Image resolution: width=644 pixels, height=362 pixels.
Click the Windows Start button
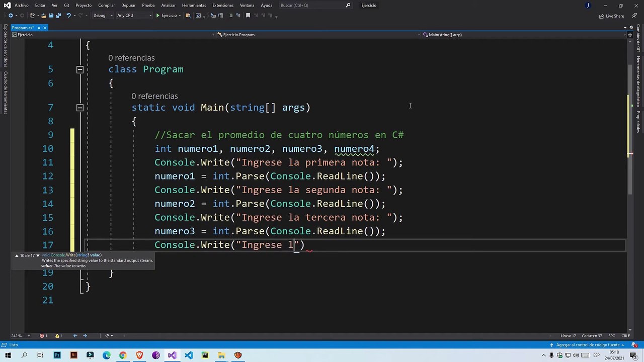pos(8,355)
